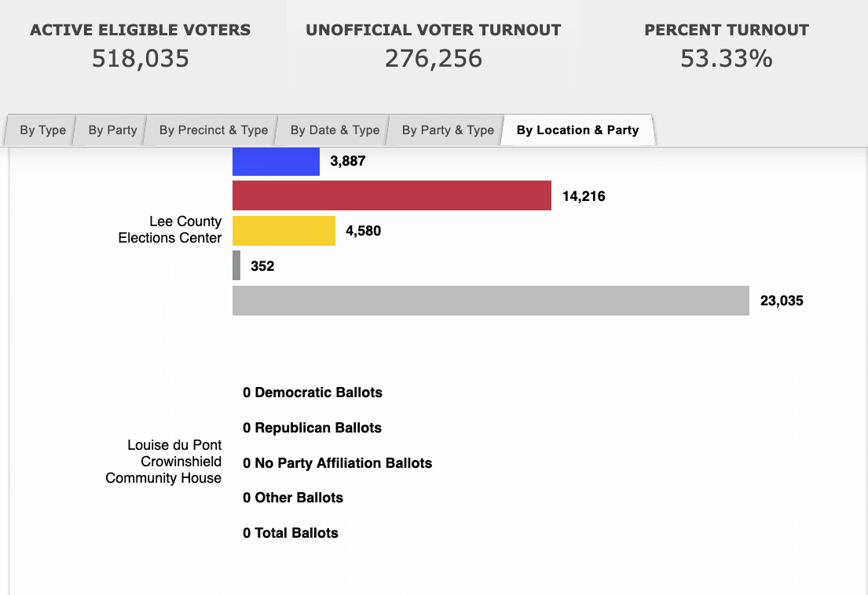868x595 pixels.
Task: Open the By Party tab
Action: click(112, 130)
